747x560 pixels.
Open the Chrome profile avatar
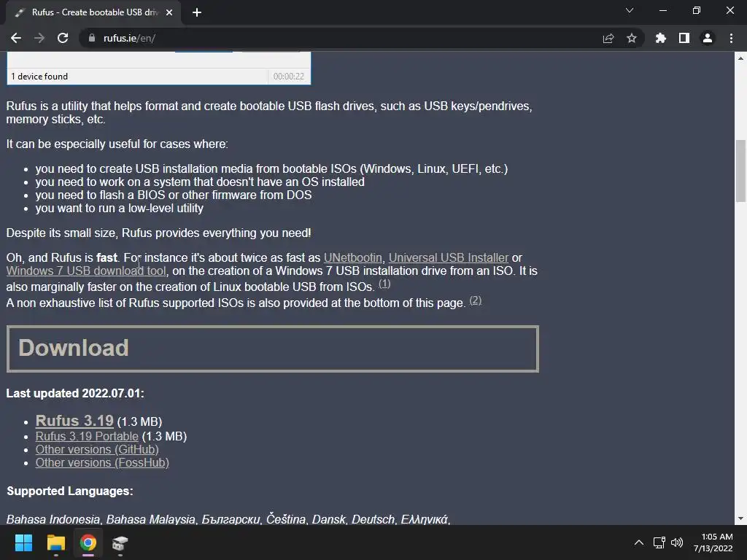tap(708, 38)
